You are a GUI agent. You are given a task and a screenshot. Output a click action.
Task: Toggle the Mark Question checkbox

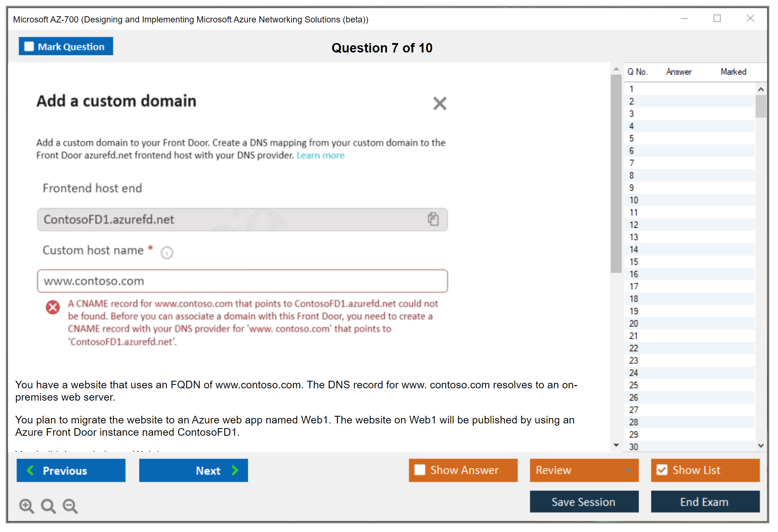pyautogui.click(x=29, y=46)
